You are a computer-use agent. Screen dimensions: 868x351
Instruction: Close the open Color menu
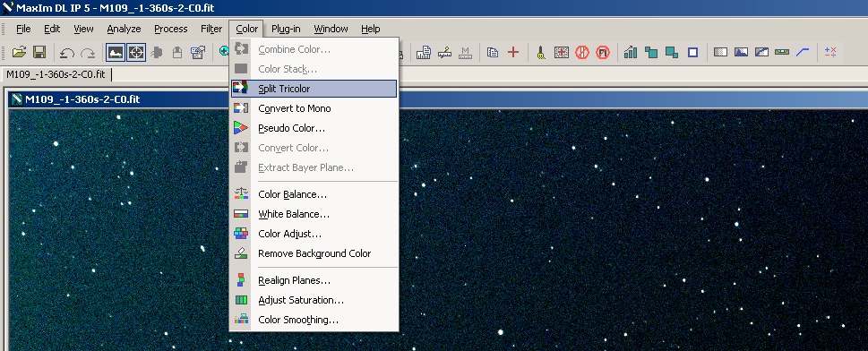[x=246, y=29]
